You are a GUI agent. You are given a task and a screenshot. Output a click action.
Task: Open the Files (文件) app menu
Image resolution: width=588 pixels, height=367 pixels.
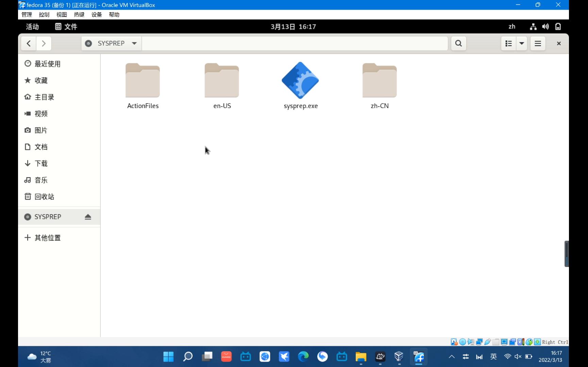[x=66, y=27]
